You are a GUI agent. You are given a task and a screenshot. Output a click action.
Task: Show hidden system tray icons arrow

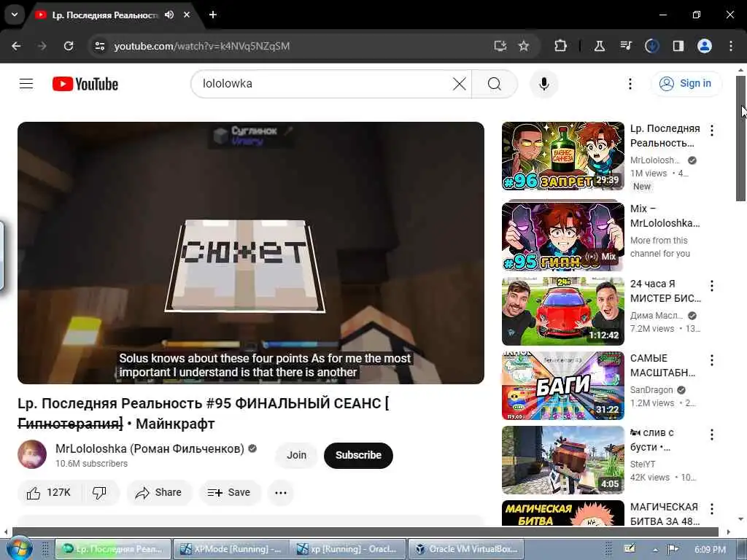(x=656, y=550)
